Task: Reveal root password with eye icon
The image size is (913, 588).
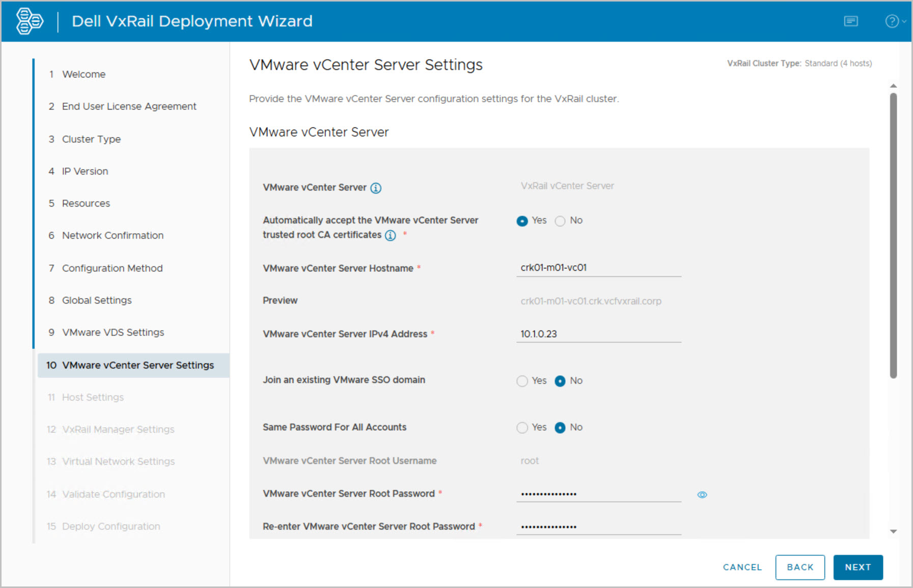Action: [702, 495]
